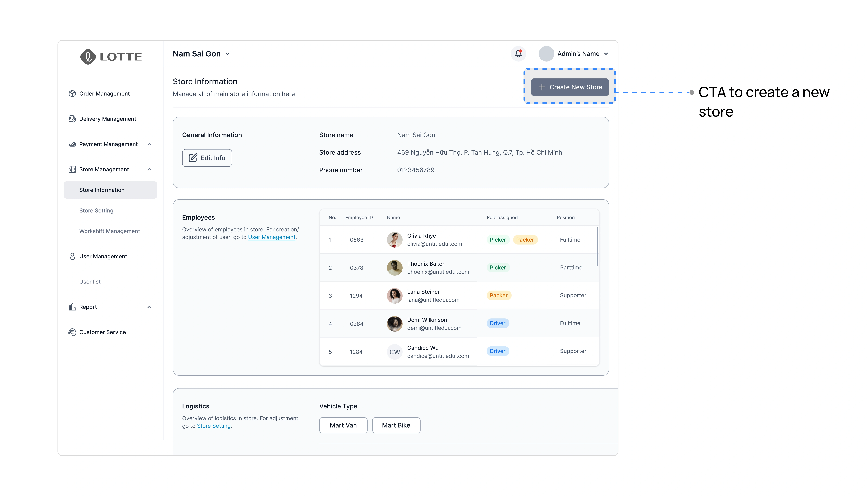Collapse the Store Management chevron

149,169
